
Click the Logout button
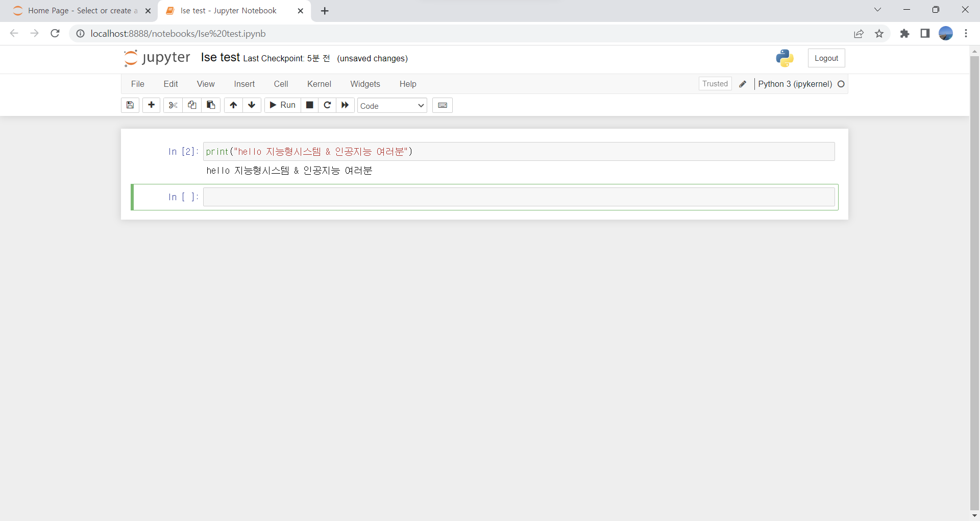point(826,58)
